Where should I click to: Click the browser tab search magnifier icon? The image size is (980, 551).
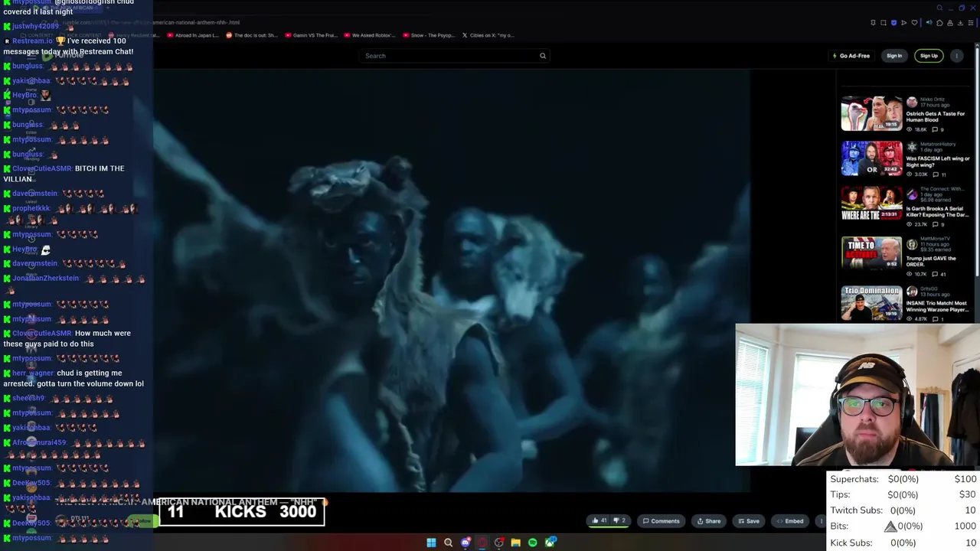(x=939, y=8)
